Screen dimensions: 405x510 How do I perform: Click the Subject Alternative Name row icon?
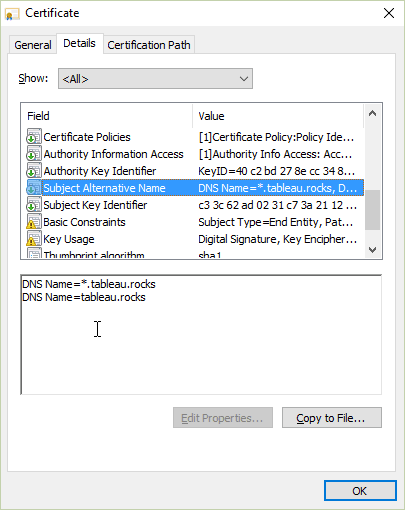[x=34, y=188]
